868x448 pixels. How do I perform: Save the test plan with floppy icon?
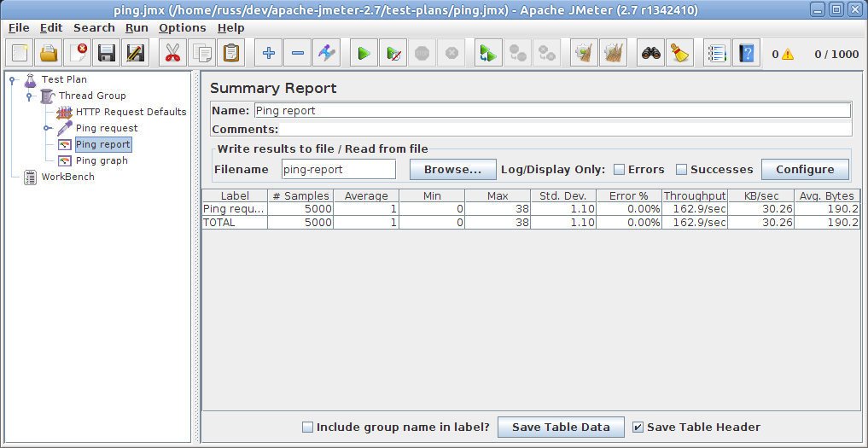coord(107,53)
